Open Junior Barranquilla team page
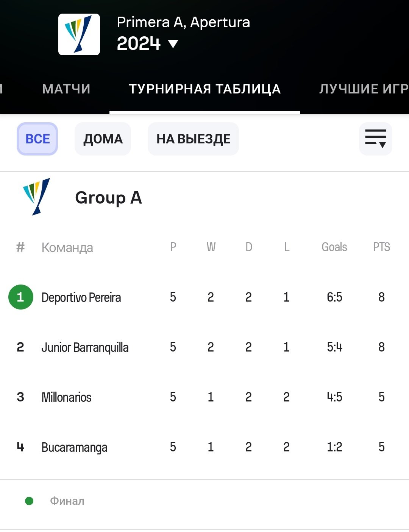The width and height of the screenshot is (409, 532). click(x=85, y=347)
